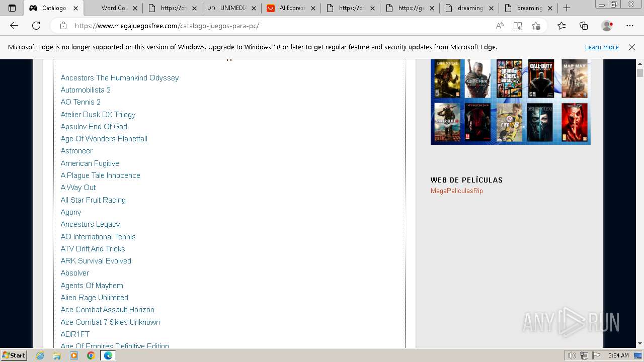Open Agents Of Mayhem link
Screen dimensions: 644x362
[92, 286]
